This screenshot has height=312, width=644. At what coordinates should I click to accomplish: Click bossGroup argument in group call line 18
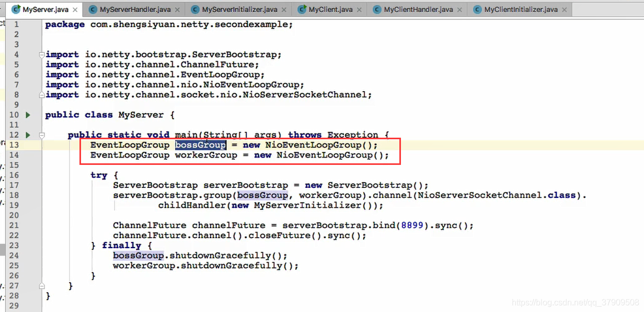pos(262,195)
